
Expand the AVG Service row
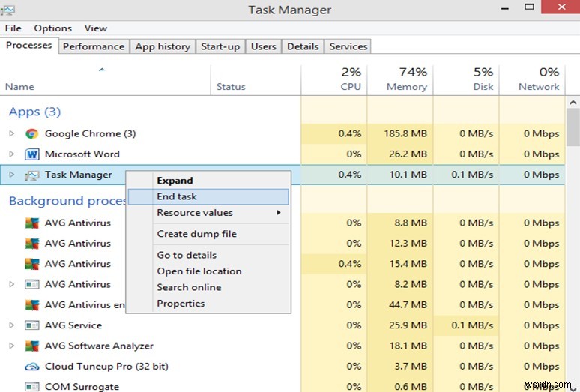click(x=11, y=325)
